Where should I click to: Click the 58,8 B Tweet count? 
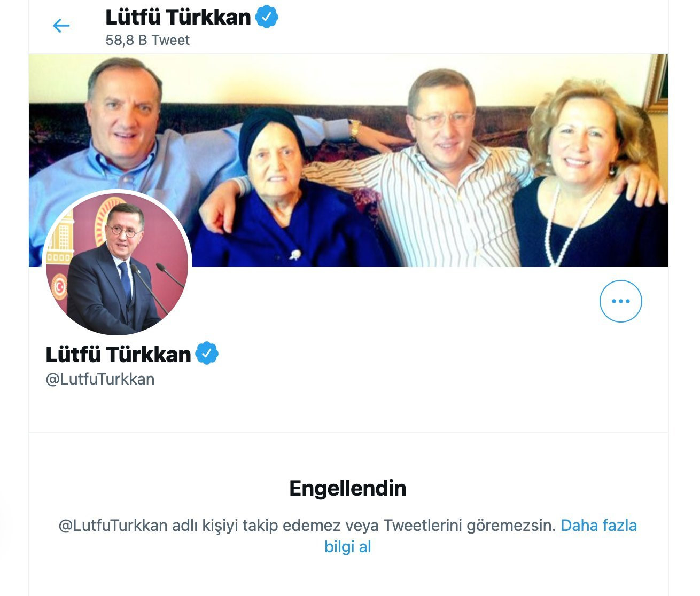pyautogui.click(x=147, y=41)
